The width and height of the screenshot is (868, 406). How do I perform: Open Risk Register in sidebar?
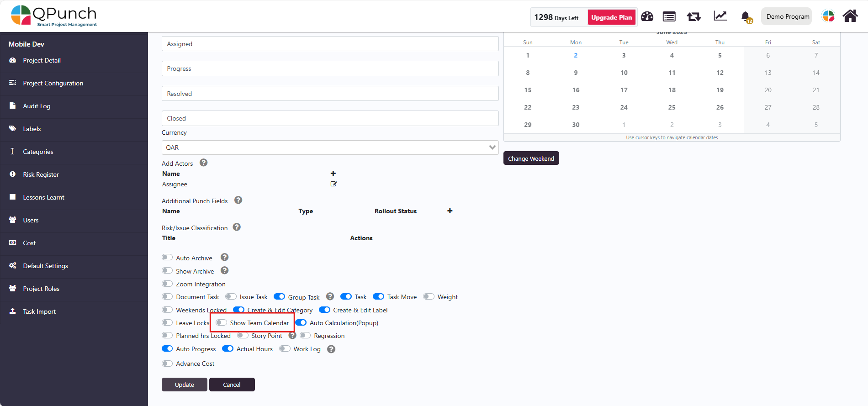point(74,175)
